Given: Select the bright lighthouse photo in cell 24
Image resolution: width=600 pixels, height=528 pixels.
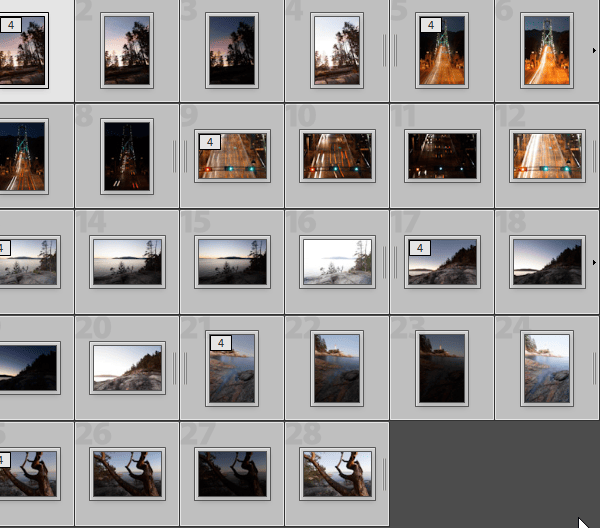Looking at the screenshot, I should click(x=547, y=368).
